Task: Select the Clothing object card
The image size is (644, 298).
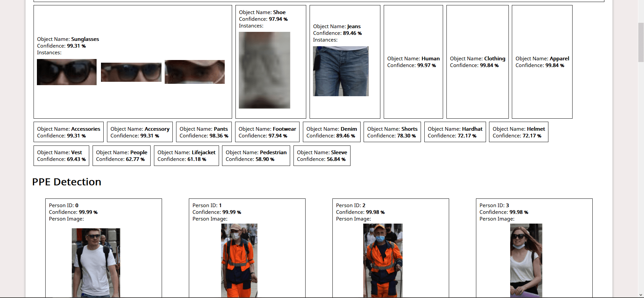Action: [x=478, y=62]
